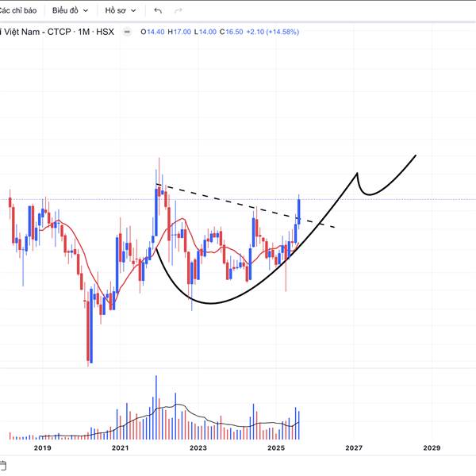Click the Việt Nam - CTCP symbol title
Screen dimensions: 476x476
[x=36, y=32]
